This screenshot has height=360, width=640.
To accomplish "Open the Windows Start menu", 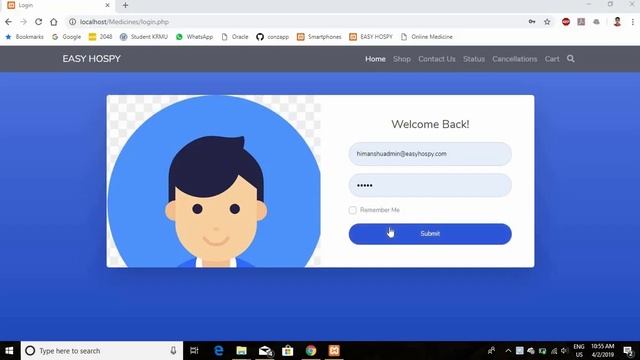I will pos(9,351).
